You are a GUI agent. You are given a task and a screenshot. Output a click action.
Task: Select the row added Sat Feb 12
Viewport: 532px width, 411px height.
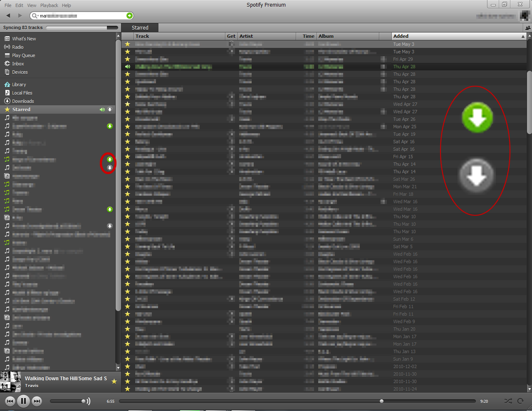pyautogui.click(x=324, y=299)
